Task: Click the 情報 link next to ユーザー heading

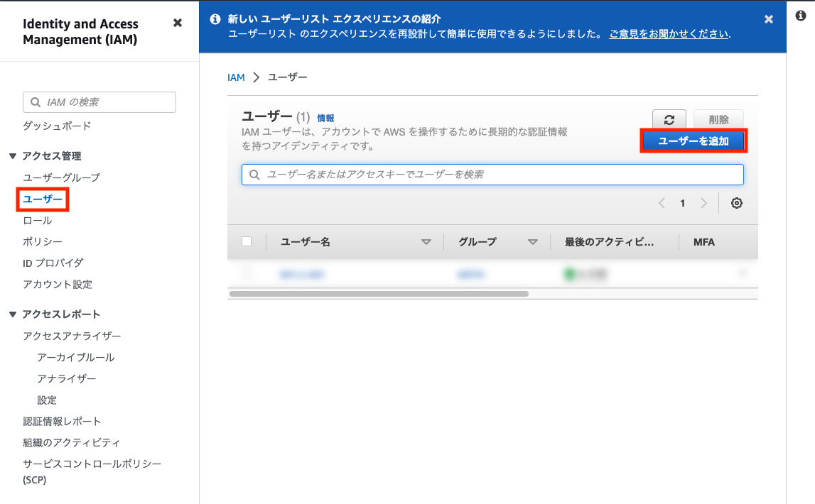Action: [x=326, y=119]
